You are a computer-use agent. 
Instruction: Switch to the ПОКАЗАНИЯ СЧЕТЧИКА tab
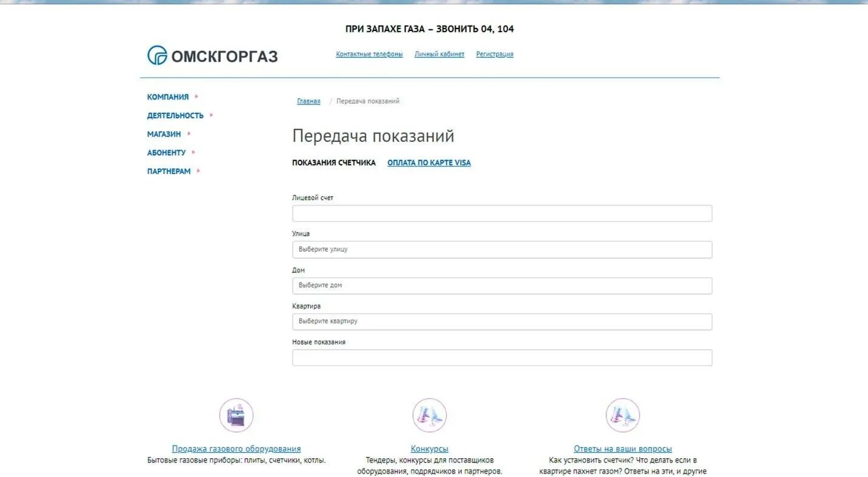click(333, 162)
